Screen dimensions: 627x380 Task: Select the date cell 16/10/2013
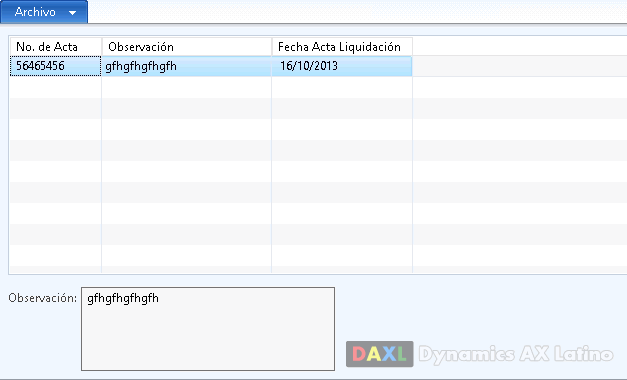tap(342, 66)
